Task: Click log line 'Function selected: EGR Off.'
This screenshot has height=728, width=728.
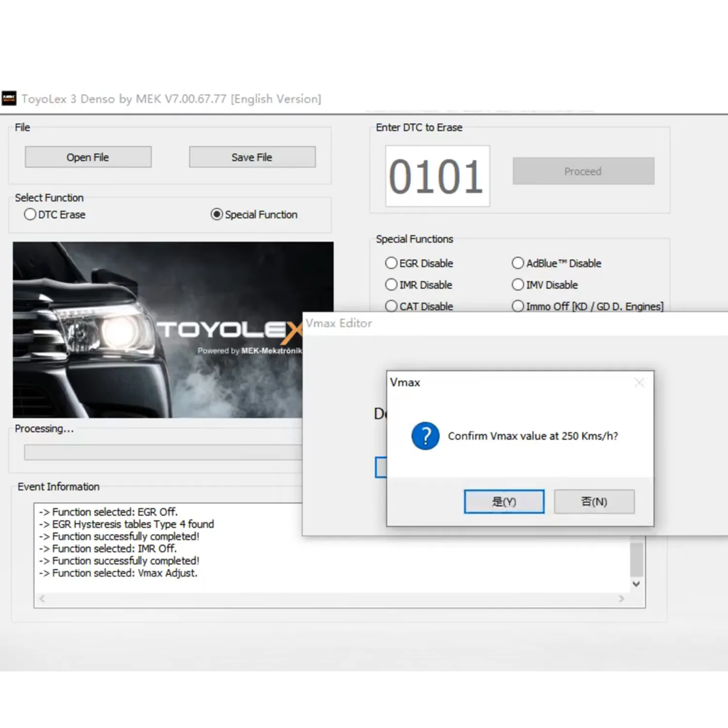Action: click(x=108, y=512)
